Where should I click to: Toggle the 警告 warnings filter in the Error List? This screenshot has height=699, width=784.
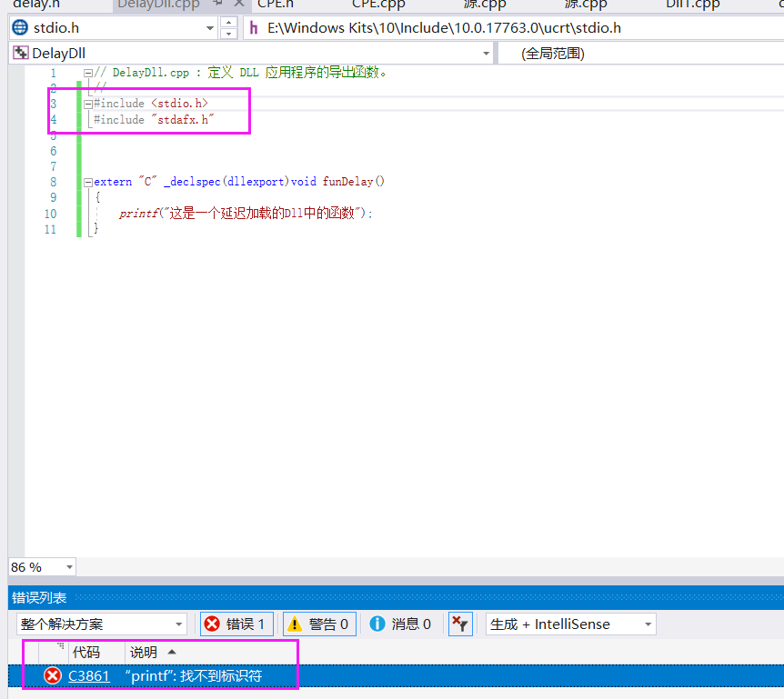318,624
